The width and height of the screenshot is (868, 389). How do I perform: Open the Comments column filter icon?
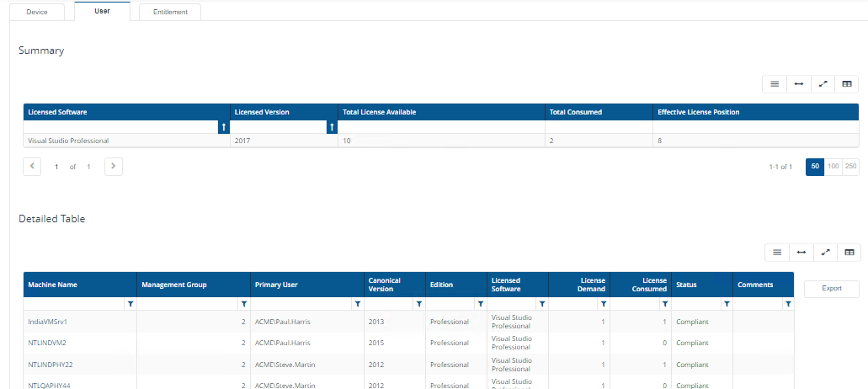coord(788,304)
